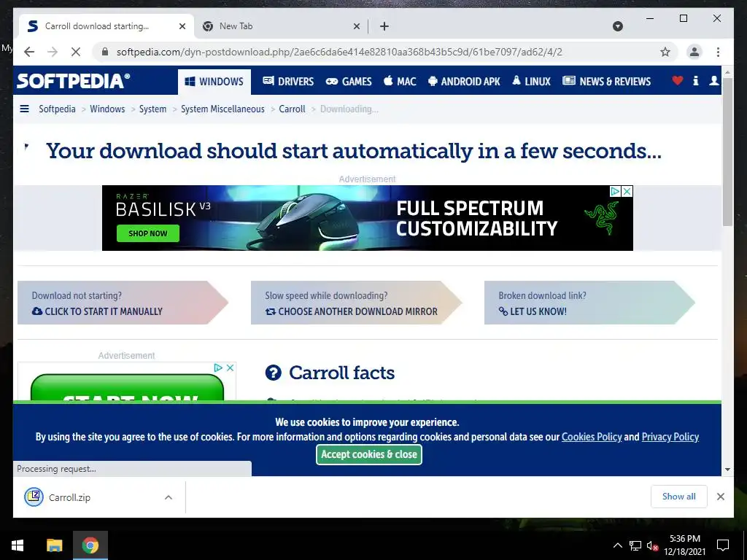Open the red heart favorites icon
The image size is (747, 560).
coord(677,81)
